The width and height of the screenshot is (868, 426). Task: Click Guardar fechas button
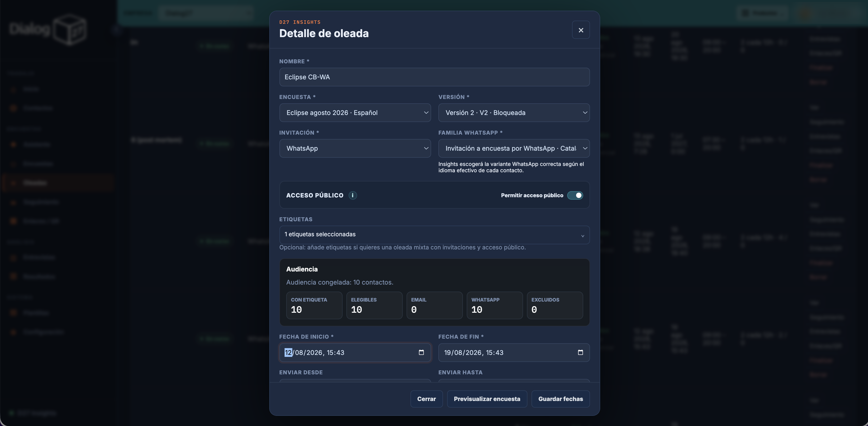(560, 399)
